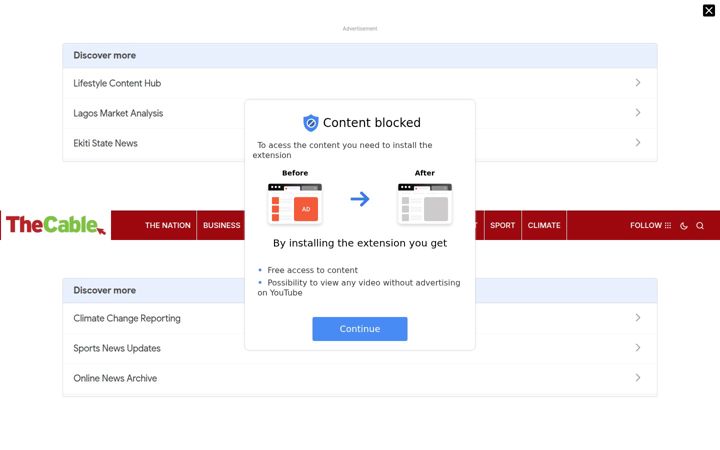Select the SPORT navigation tab
720x450 pixels.
pyautogui.click(x=502, y=225)
